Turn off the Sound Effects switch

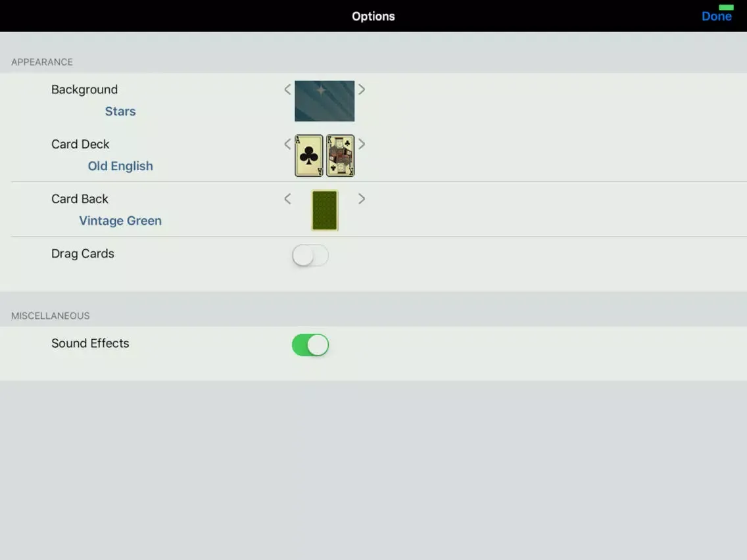click(x=310, y=345)
